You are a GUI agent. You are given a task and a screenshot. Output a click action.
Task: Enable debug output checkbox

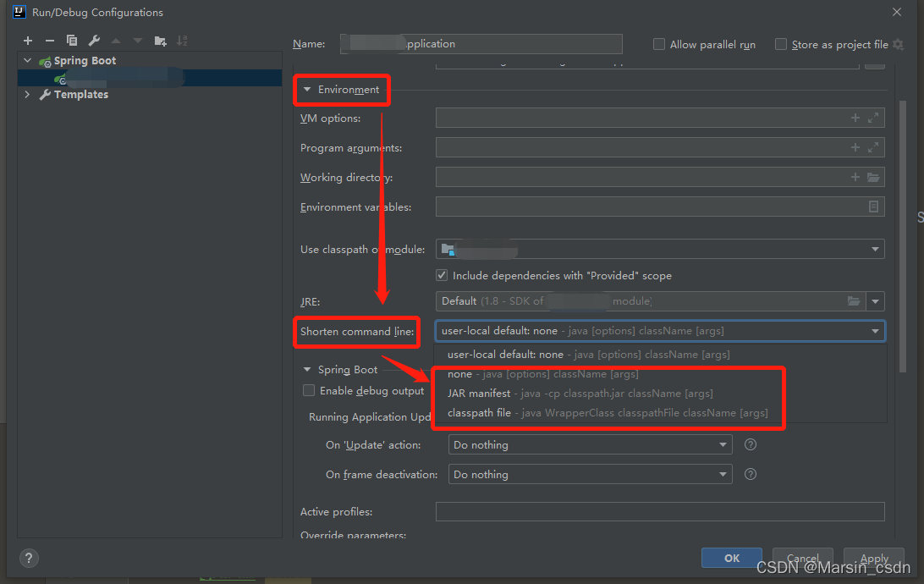(x=309, y=390)
